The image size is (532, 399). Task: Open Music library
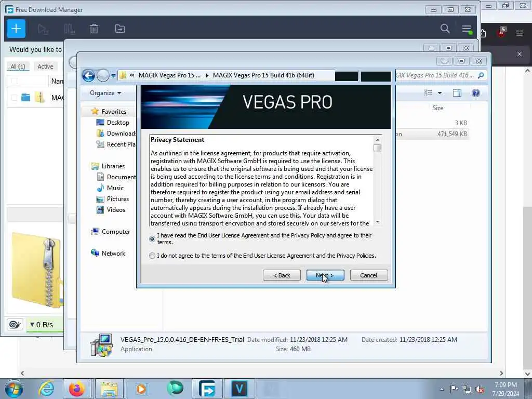pyautogui.click(x=115, y=188)
